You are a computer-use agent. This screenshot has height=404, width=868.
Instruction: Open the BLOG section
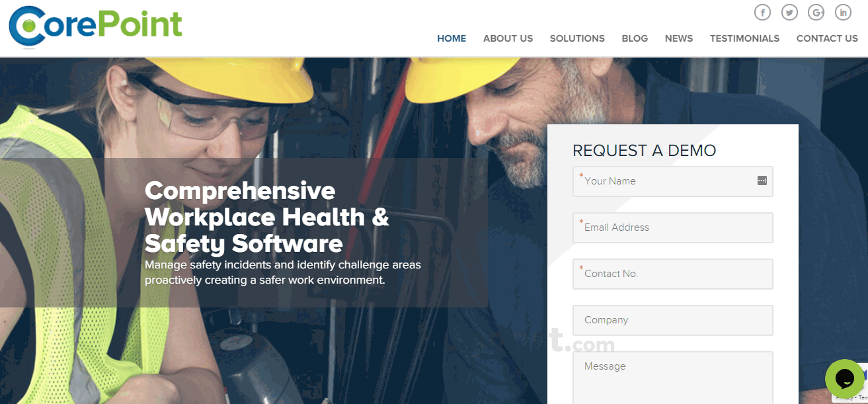[635, 38]
